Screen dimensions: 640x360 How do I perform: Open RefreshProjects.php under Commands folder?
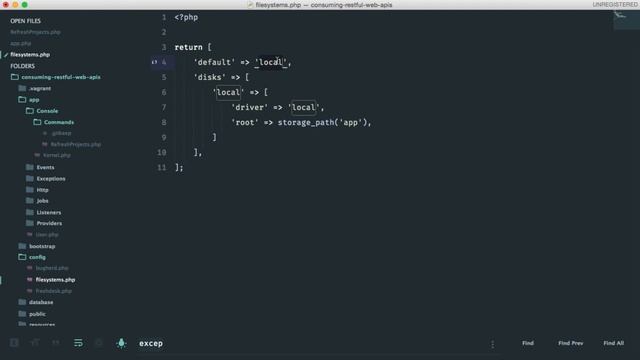(x=76, y=144)
